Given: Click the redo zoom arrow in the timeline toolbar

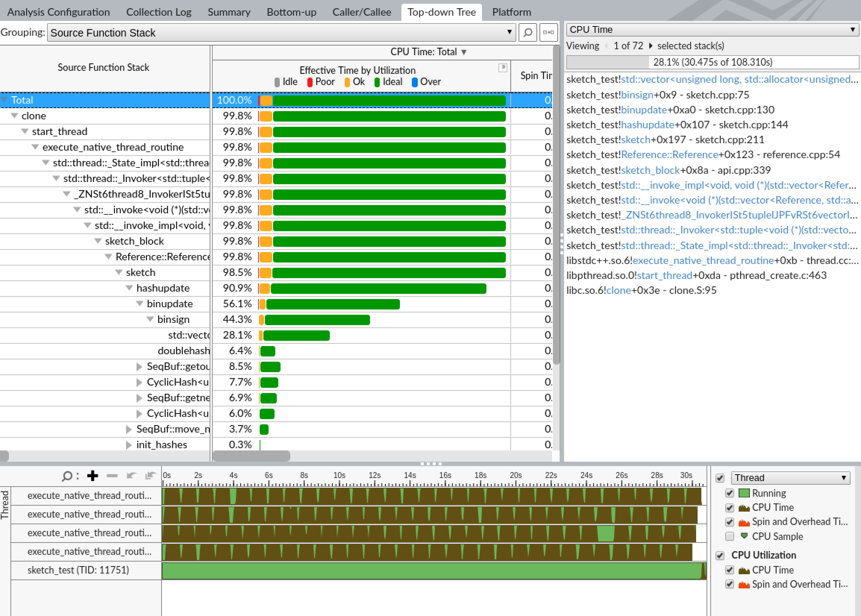Looking at the screenshot, I should (151, 476).
